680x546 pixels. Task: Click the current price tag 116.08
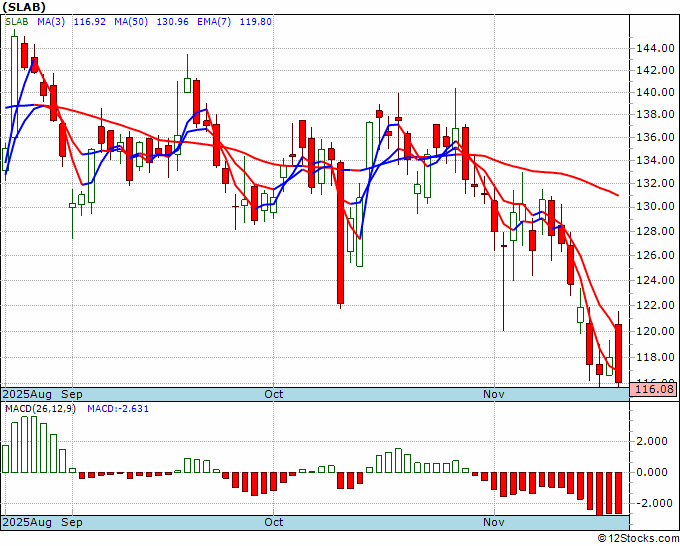coord(654,389)
